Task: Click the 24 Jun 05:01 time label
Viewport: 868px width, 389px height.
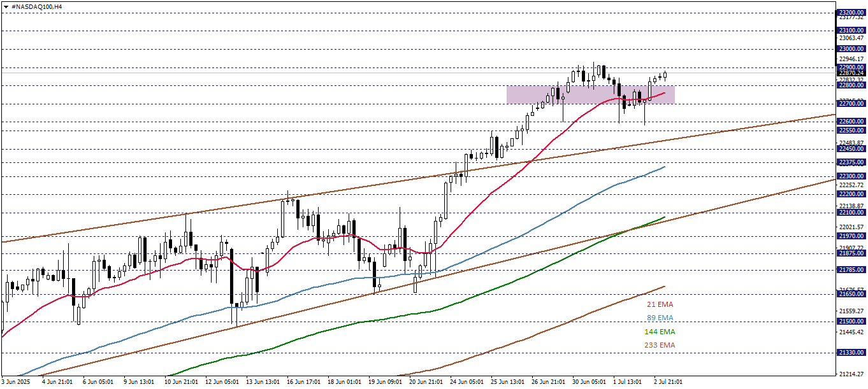Action: tap(467, 382)
